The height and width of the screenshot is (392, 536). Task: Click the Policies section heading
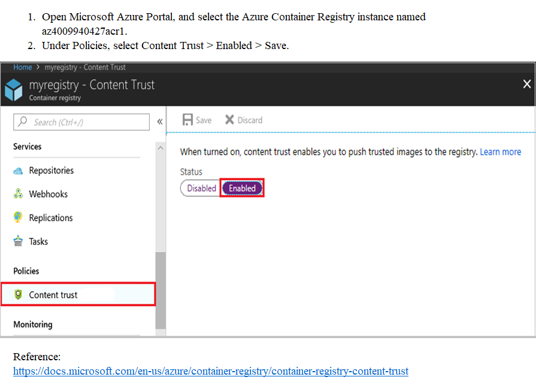[x=26, y=271]
